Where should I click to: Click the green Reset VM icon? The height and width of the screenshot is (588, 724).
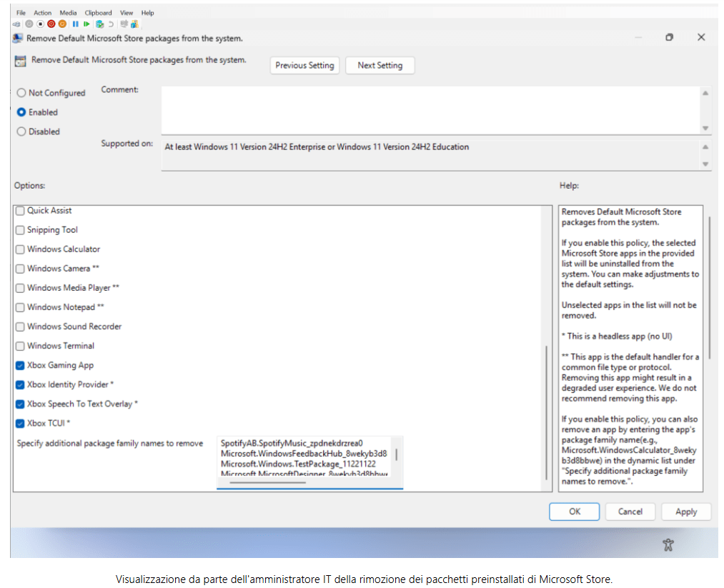point(86,24)
